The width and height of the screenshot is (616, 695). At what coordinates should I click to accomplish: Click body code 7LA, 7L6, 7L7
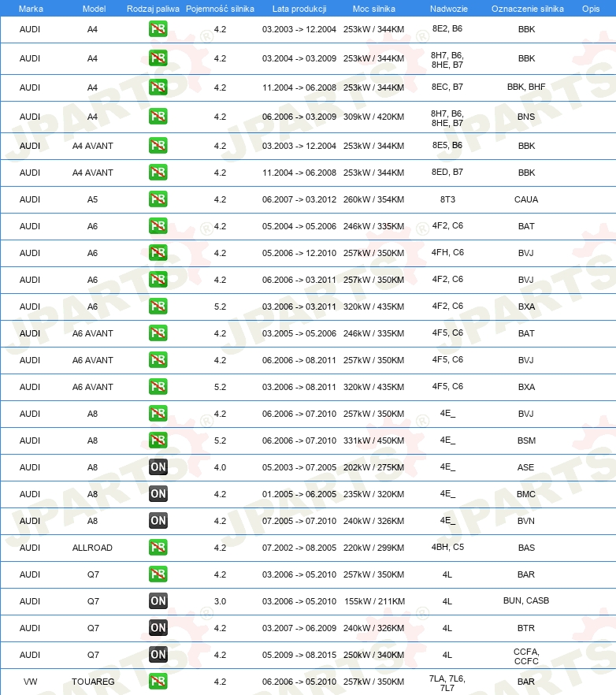447,683
